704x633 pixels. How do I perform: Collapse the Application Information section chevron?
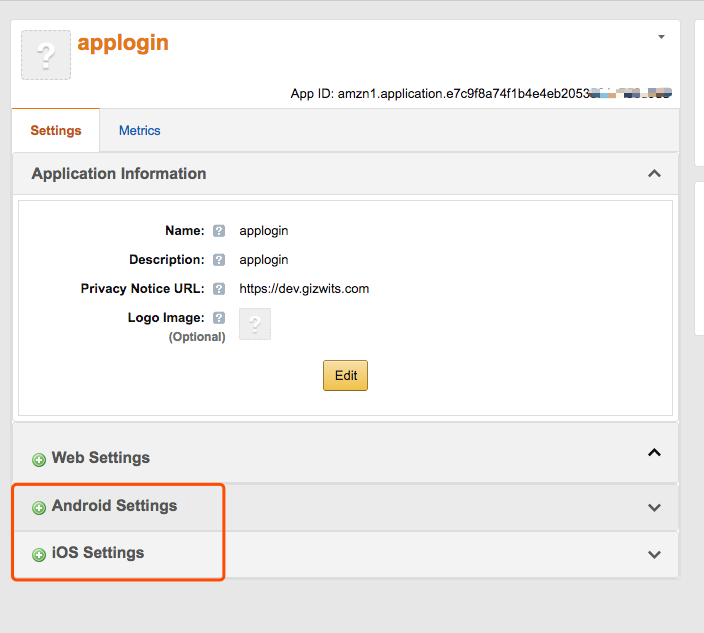tap(654, 174)
